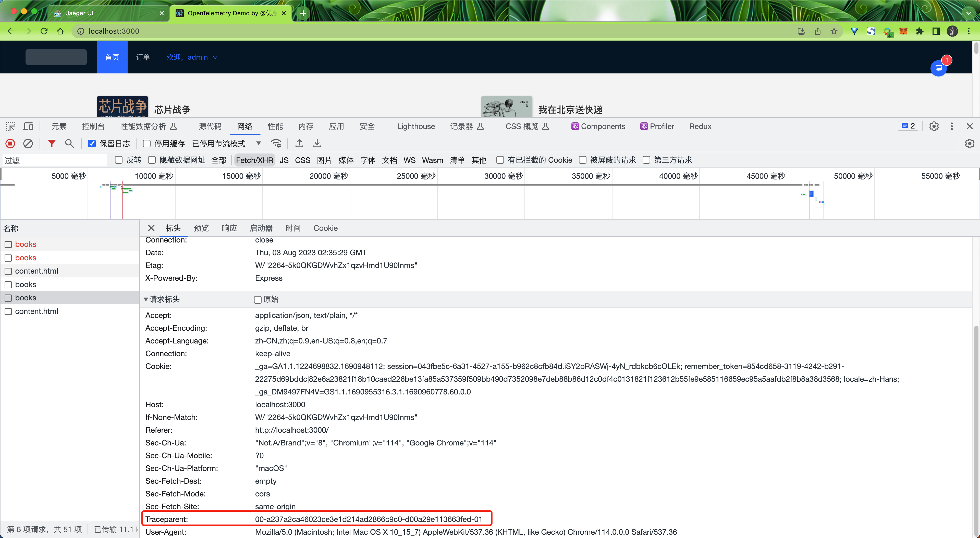The height and width of the screenshot is (538, 980).
Task: Toggle the device toolbar icon
Action: (29, 126)
